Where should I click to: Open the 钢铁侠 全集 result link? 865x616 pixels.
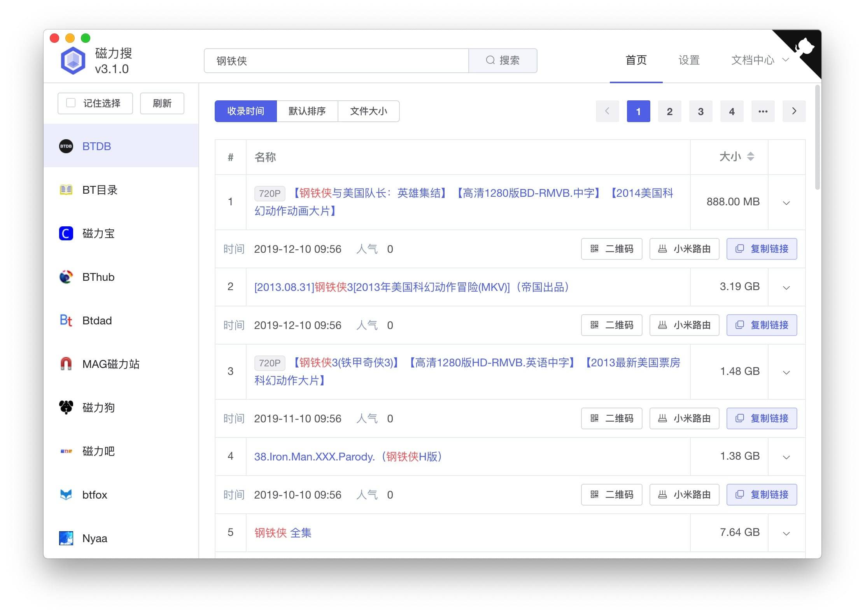click(x=283, y=533)
